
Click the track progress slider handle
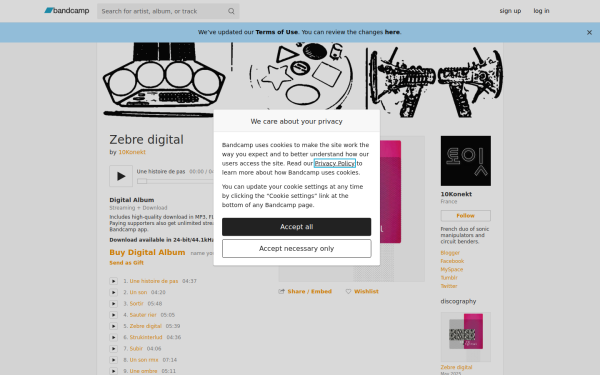tap(142, 181)
